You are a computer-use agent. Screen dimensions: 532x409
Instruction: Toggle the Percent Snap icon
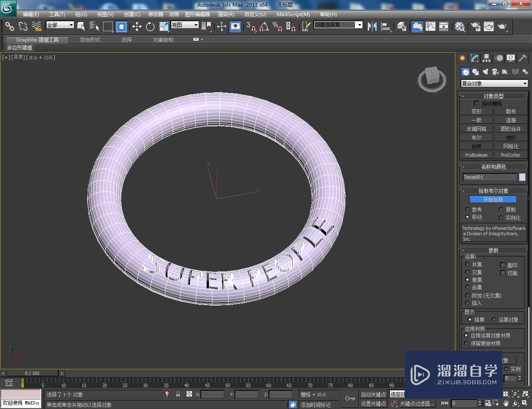(277, 27)
